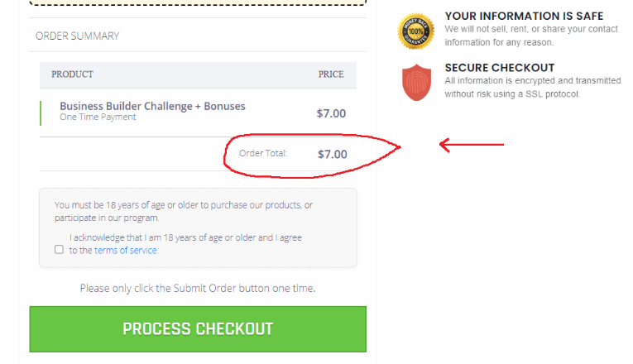Click the One Time Payment text
633x364 pixels.
[x=98, y=117]
